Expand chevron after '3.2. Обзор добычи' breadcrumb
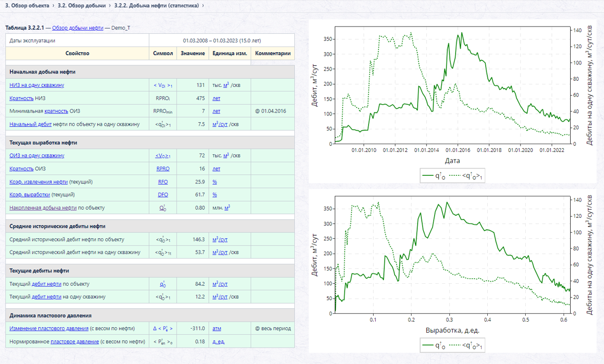This screenshot has height=364, width=604. pos(110,6)
